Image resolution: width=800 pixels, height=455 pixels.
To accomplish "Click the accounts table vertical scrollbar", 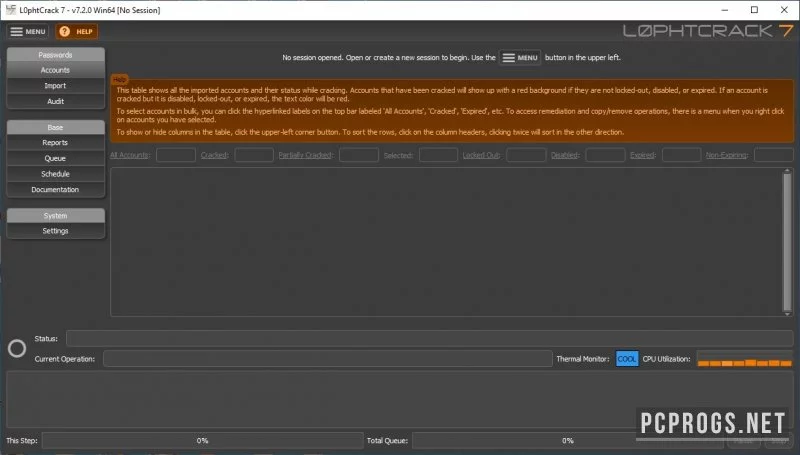I will (787, 242).
